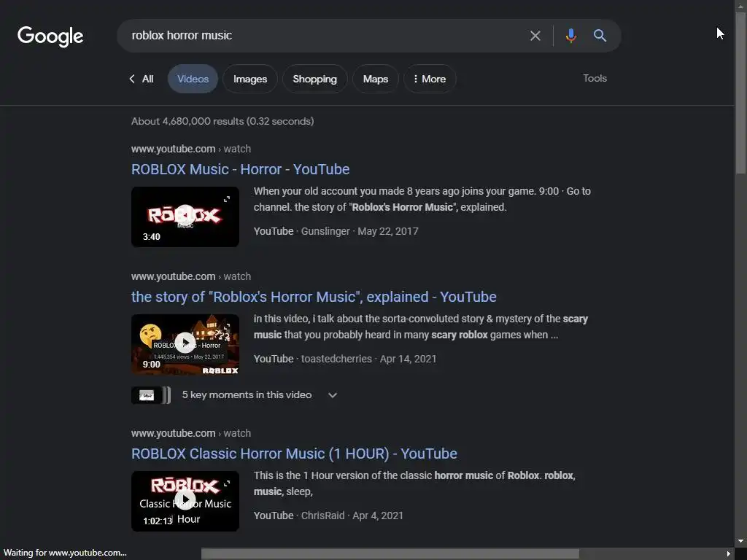The height and width of the screenshot is (560, 747).
Task: Click the Google logo
Action: click(x=50, y=36)
